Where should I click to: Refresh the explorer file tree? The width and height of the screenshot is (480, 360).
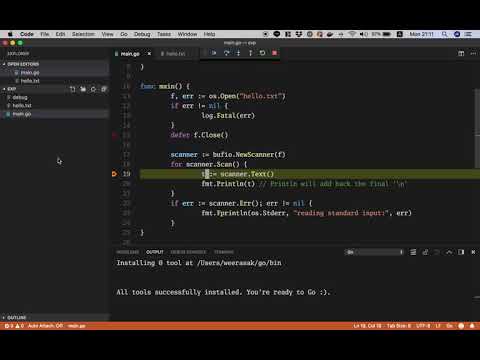[93, 89]
